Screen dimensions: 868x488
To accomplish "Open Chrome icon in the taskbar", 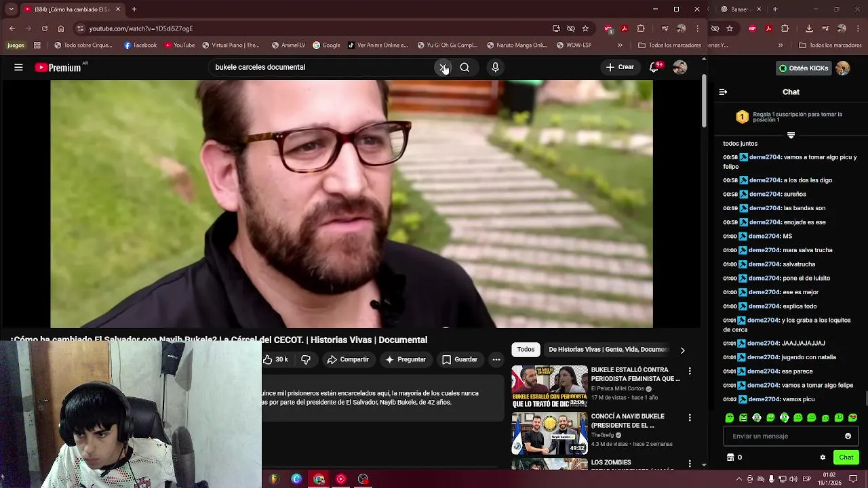I will [x=319, y=479].
